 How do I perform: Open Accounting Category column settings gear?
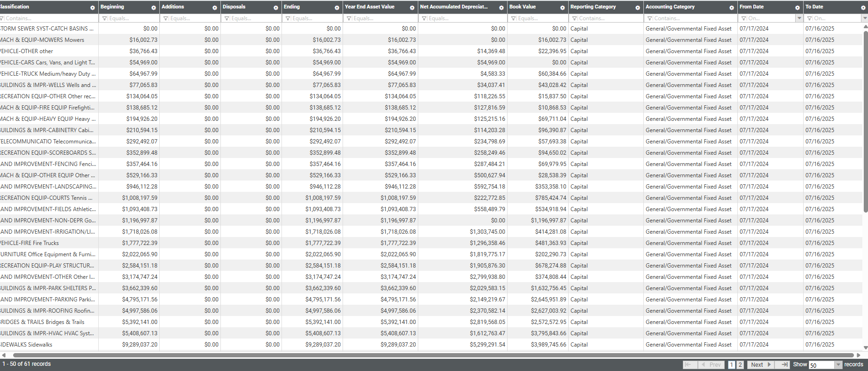(732, 8)
